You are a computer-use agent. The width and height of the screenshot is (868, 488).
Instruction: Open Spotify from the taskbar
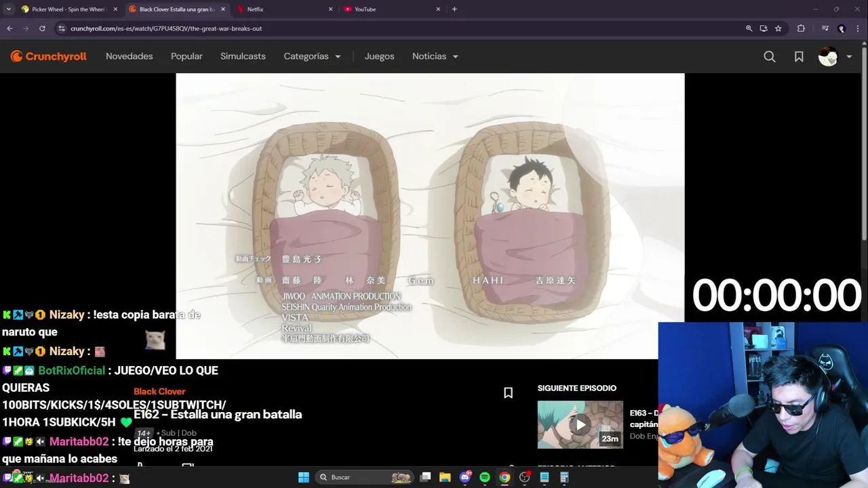tap(485, 477)
